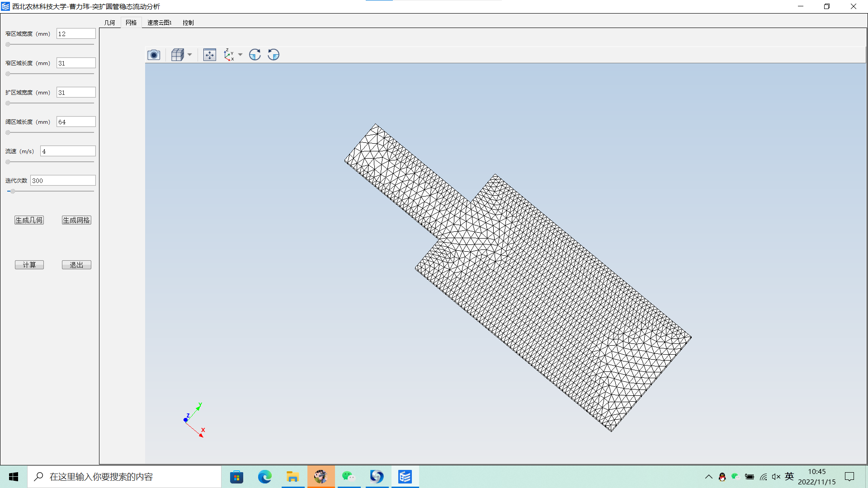Click the rotate clockwise view icon

(x=255, y=55)
